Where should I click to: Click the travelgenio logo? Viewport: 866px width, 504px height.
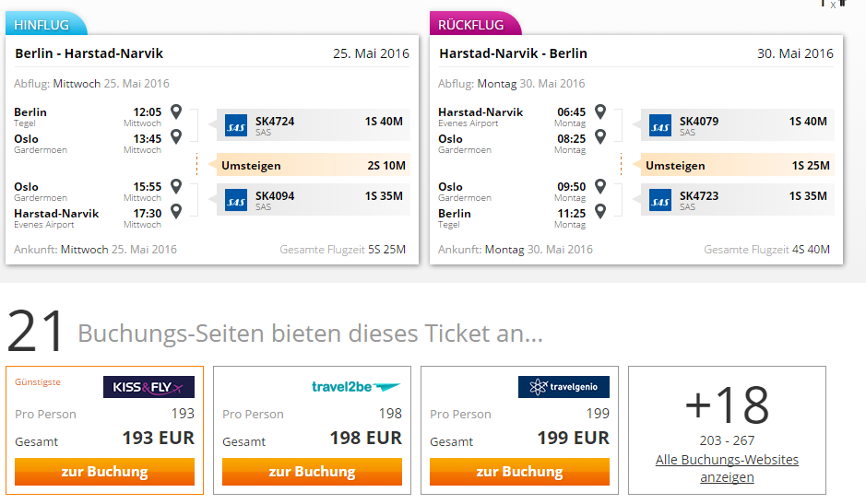pyautogui.click(x=563, y=387)
